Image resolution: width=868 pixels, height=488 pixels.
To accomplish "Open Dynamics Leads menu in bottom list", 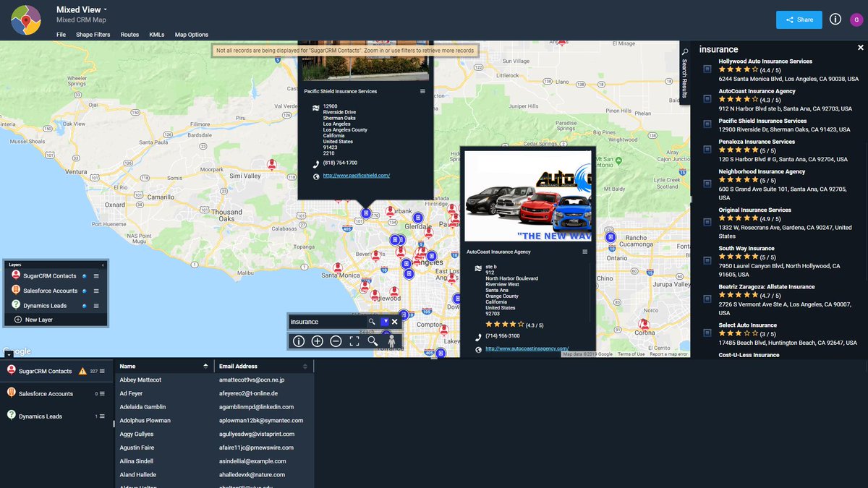I will click(x=102, y=416).
